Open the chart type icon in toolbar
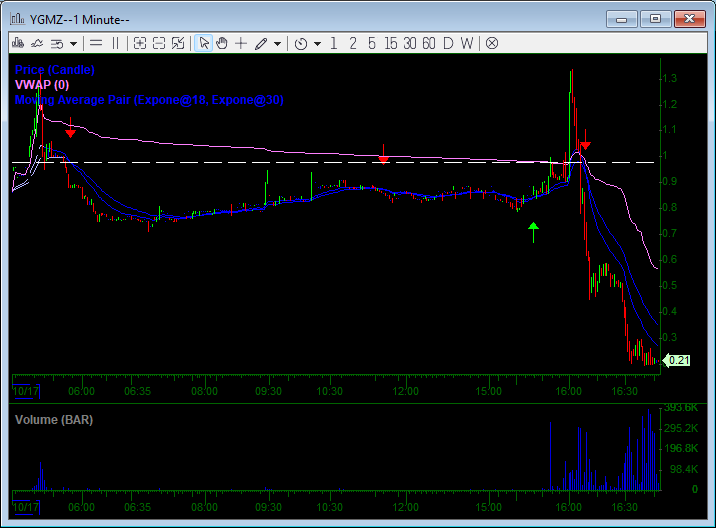Viewport: 716px width, 528px height. 18,43
